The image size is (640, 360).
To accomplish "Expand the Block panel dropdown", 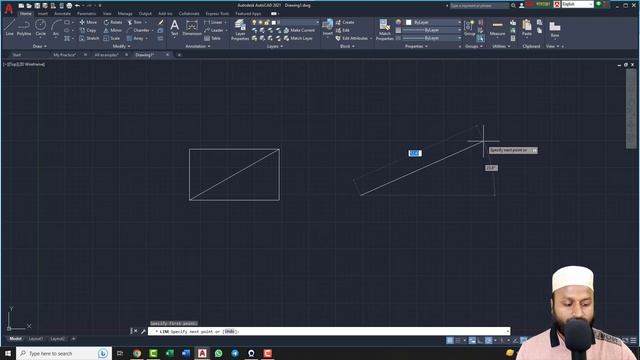I will click(x=347, y=47).
